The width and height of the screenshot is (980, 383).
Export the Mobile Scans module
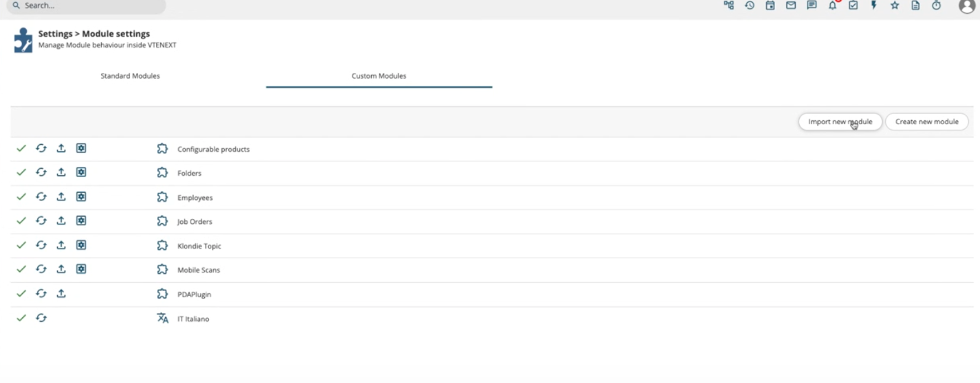click(61, 269)
